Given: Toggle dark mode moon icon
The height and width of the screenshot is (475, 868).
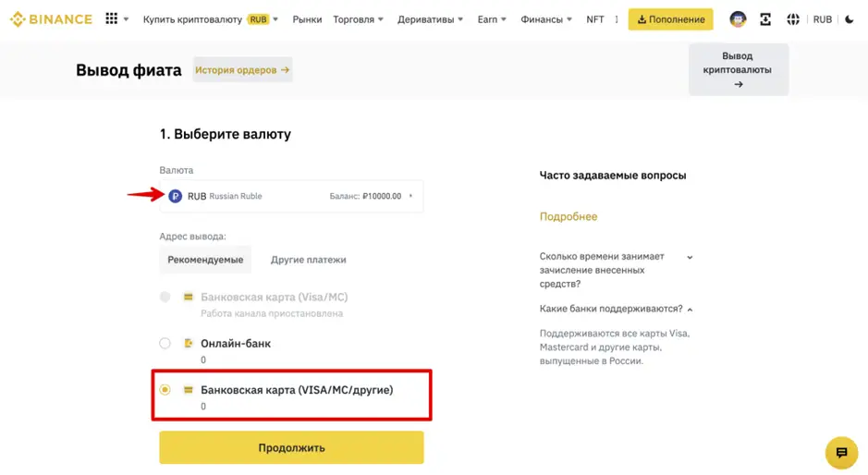Looking at the screenshot, I should (x=850, y=19).
